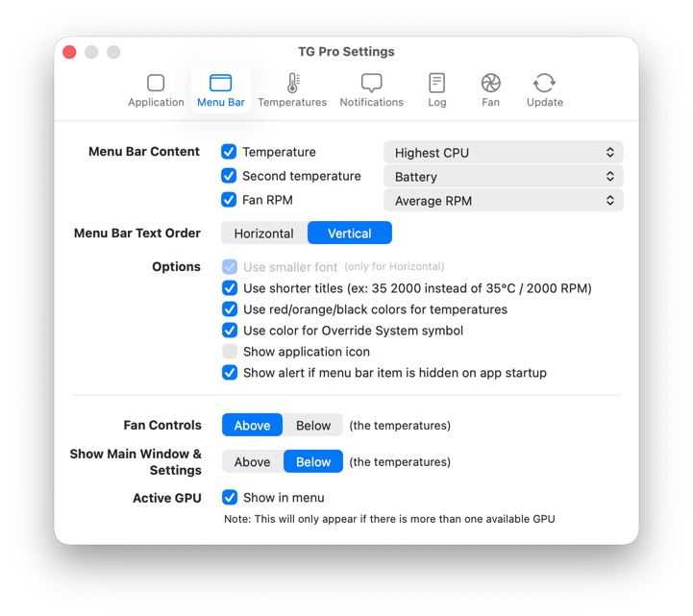Viewport: 693px width, 616px height.
Task: Open the Average RPM dropdown
Action: (503, 201)
